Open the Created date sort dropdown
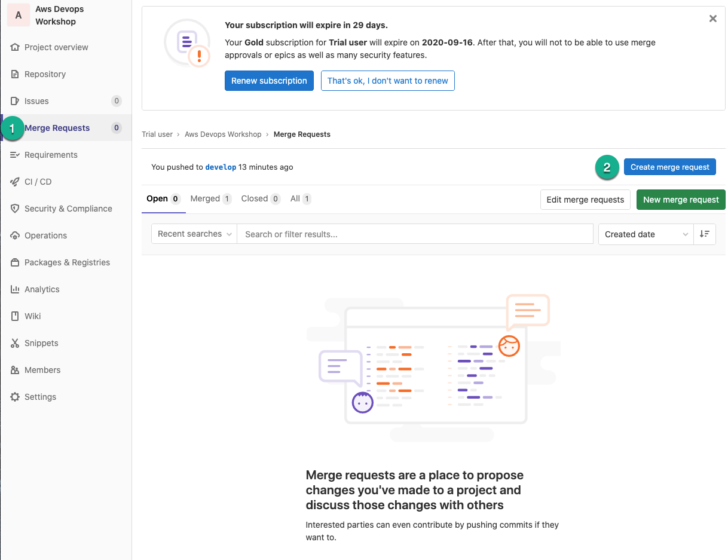Screen dimensions: 728x560 (646, 234)
